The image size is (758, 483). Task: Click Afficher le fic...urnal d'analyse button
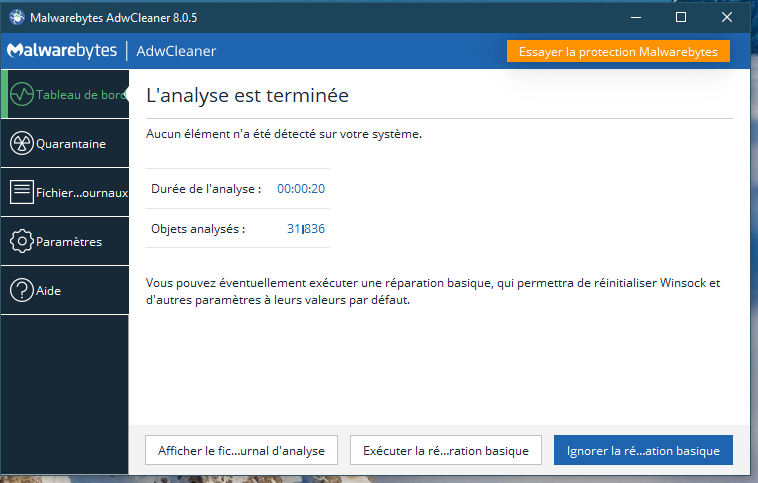click(241, 450)
